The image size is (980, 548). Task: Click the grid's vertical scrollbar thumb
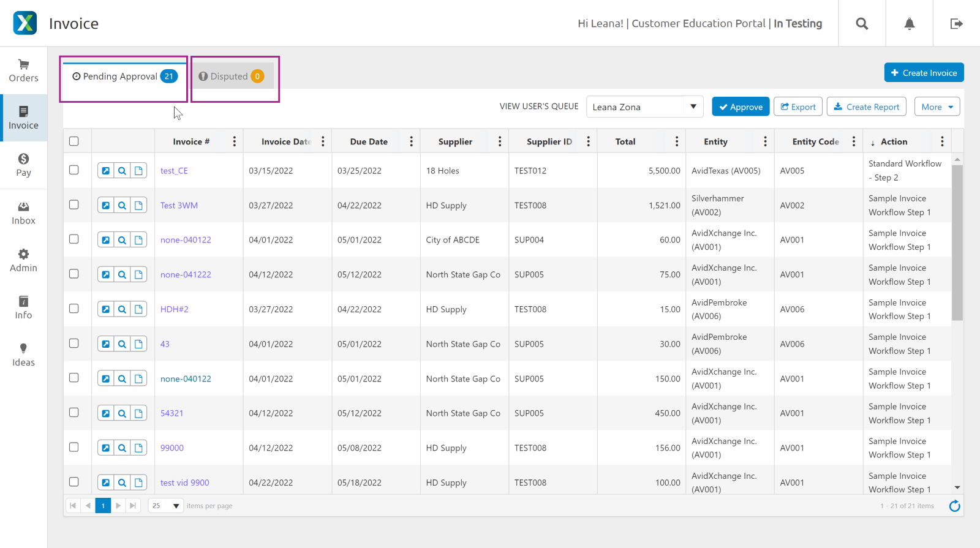coord(957,242)
